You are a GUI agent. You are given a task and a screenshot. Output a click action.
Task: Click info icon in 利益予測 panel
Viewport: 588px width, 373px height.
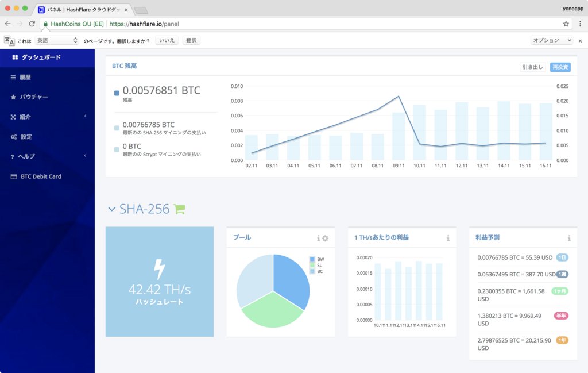coord(569,239)
